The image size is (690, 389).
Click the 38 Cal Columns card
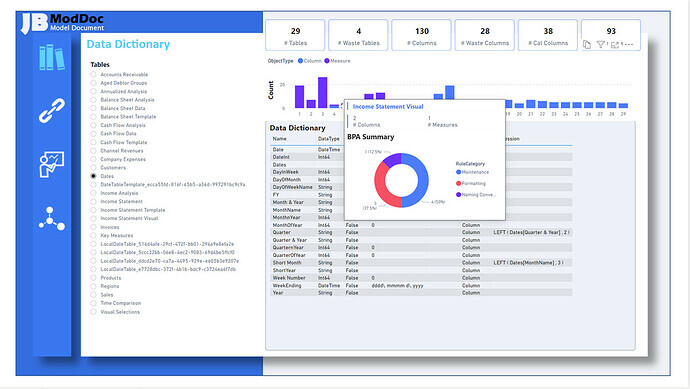548,35
